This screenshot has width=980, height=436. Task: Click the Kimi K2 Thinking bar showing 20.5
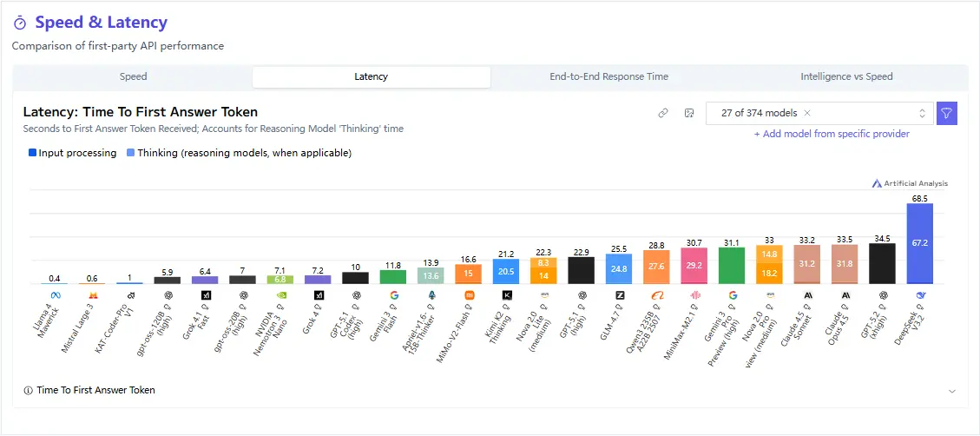click(x=506, y=272)
